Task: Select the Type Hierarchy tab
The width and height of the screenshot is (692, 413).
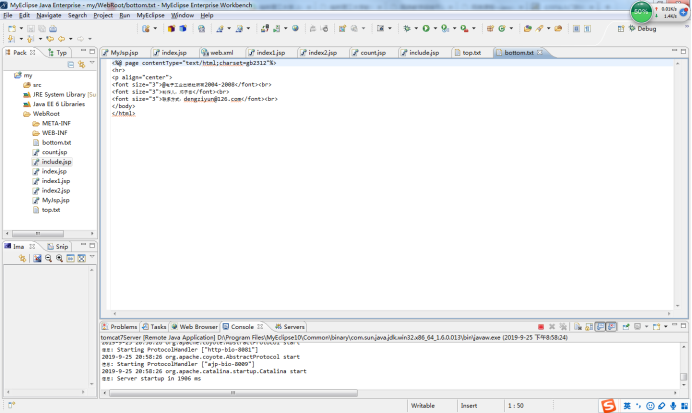Action: [x=58, y=53]
